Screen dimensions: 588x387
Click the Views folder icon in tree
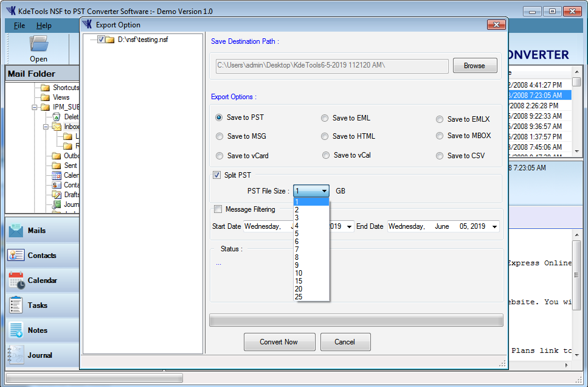click(x=45, y=97)
